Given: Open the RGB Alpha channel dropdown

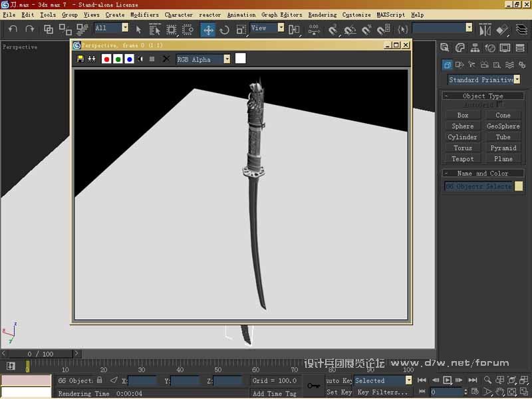Looking at the screenshot, I should point(227,59).
